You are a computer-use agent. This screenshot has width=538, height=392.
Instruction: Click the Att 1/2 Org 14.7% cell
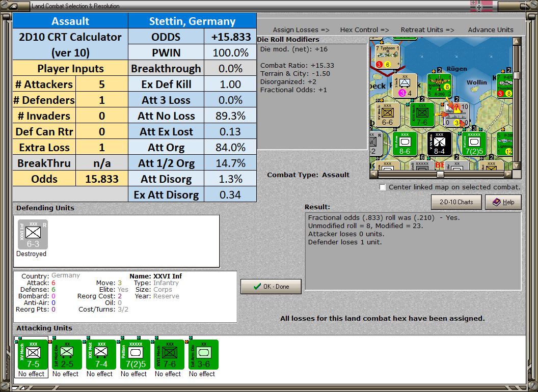[230, 163]
